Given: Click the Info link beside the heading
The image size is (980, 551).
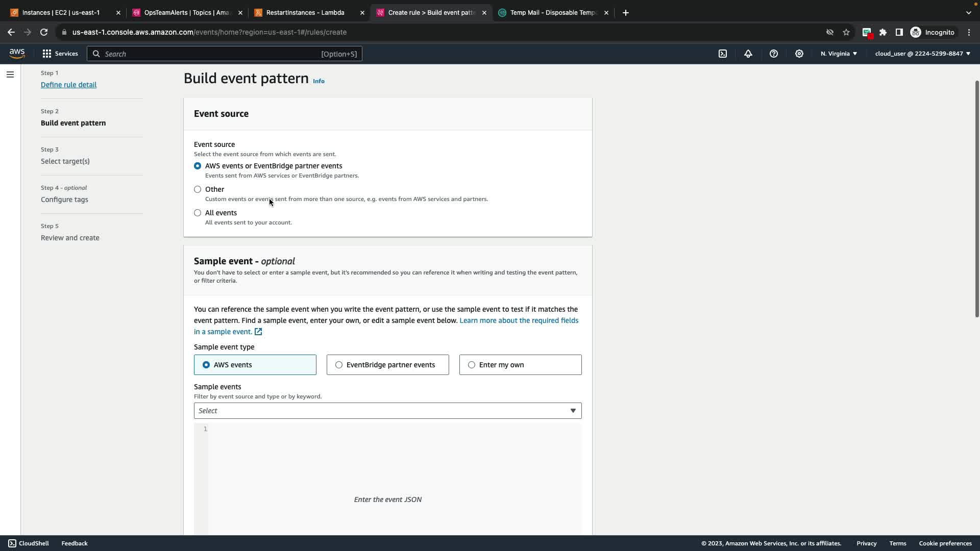Looking at the screenshot, I should pyautogui.click(x=318, y=81).
